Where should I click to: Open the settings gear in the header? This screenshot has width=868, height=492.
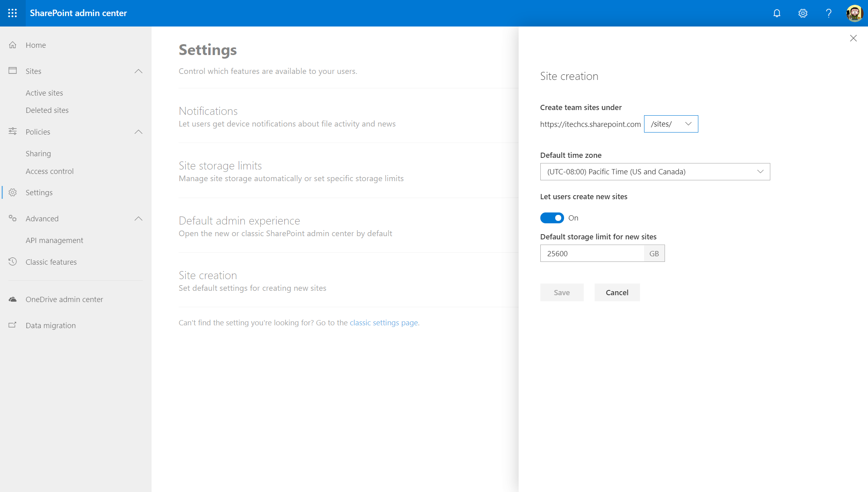click(802, 13)
